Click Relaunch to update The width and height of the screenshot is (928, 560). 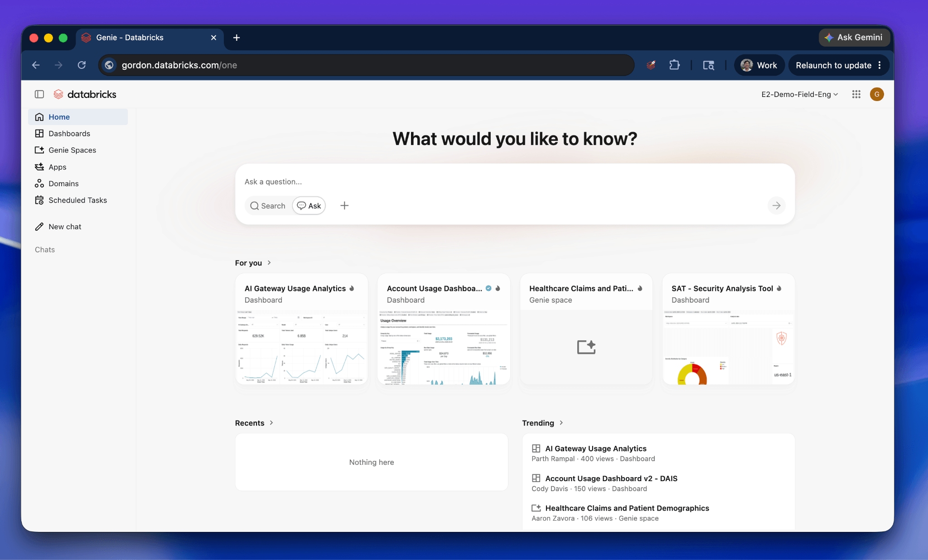click(x=833, y=65)
